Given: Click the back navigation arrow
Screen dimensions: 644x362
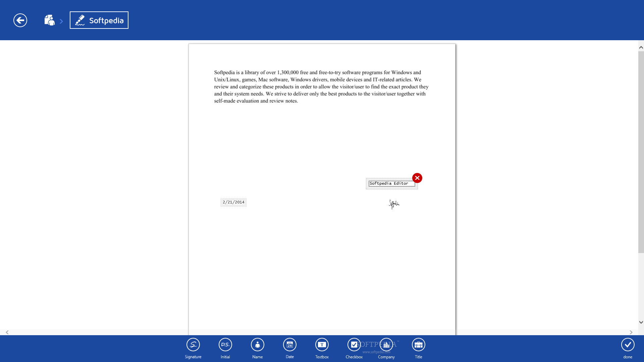Looking at the screenshot, I should tap(20, 20).
